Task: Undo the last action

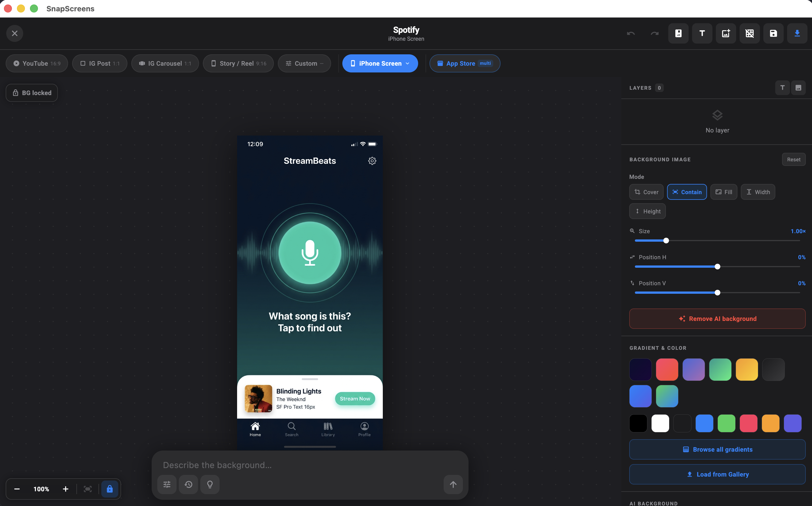Action: 631,33
